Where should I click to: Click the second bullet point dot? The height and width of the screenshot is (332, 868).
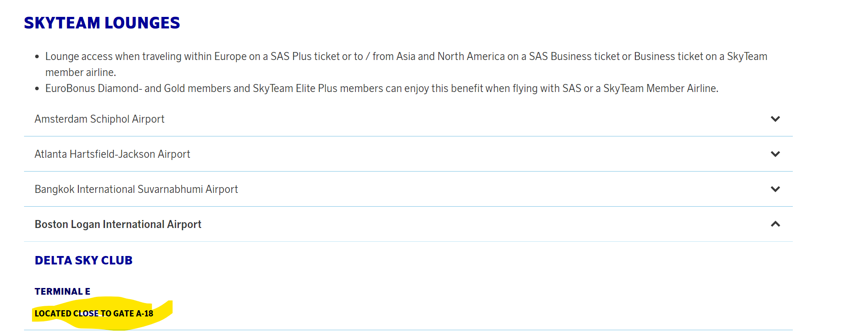[x=37, y=89]
